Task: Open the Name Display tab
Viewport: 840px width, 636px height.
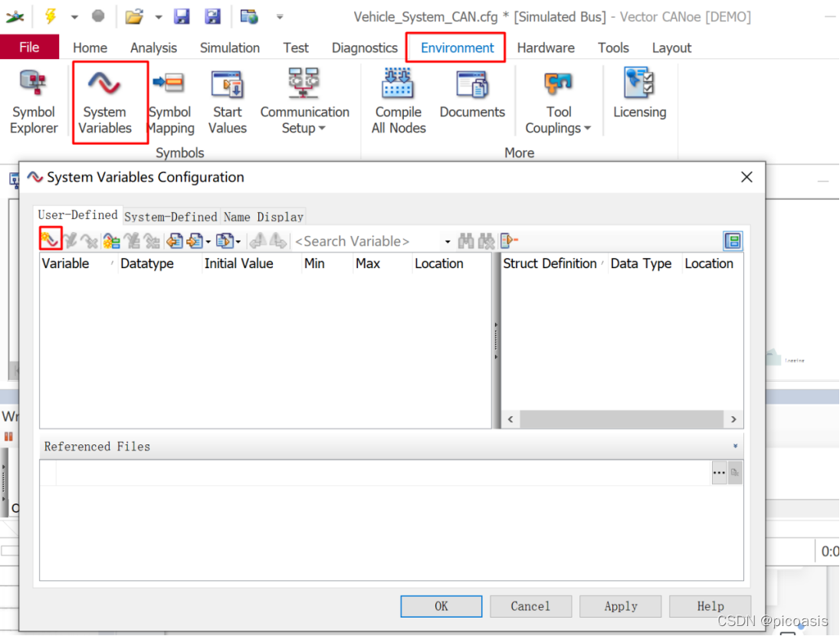Action: pyautogui.click(x=264, y=216)
